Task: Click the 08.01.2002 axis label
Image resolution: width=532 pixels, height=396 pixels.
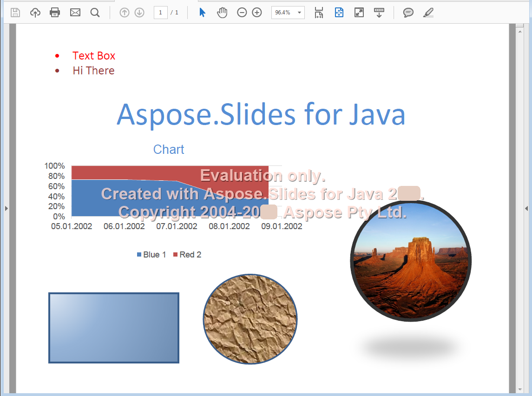Action: click(230, 226)
